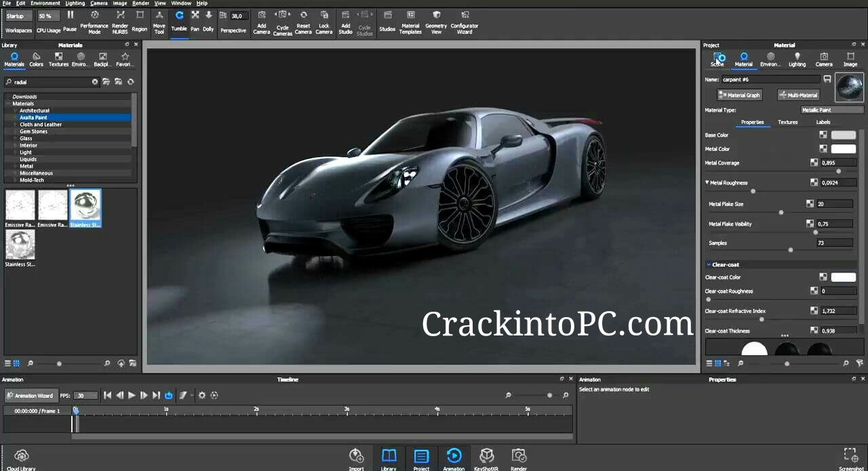The height and width of the screenshot is (471, 868).
Task: Open the Labels tab in Material panel
Action: [823, 122]
